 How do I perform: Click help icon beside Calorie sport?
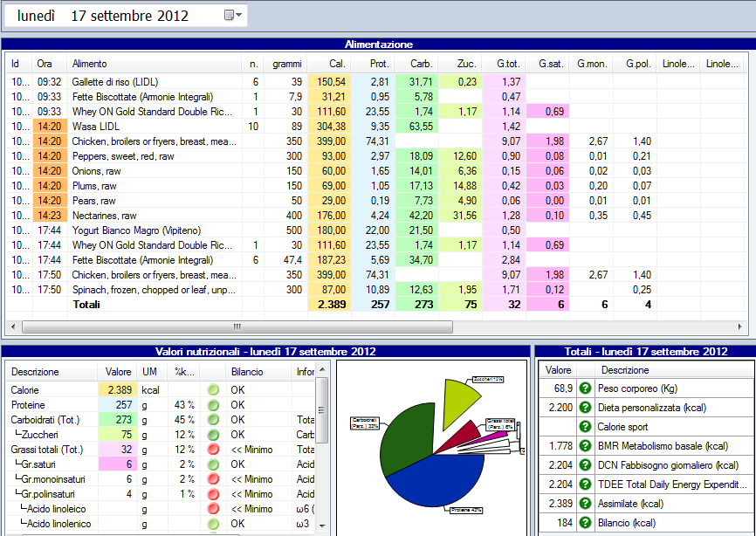point(585,427)
